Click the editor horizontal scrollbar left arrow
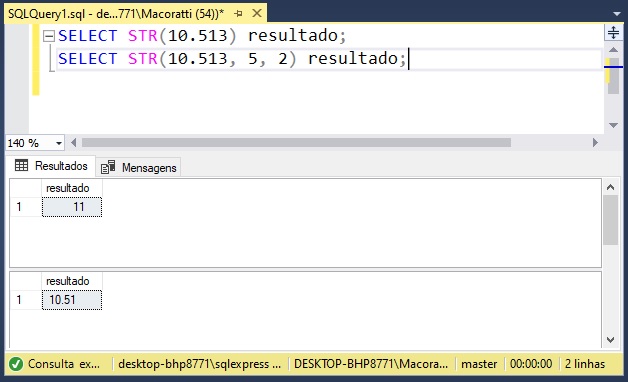The width and height of the screenshot is (628, 382). tap(74, 143)
